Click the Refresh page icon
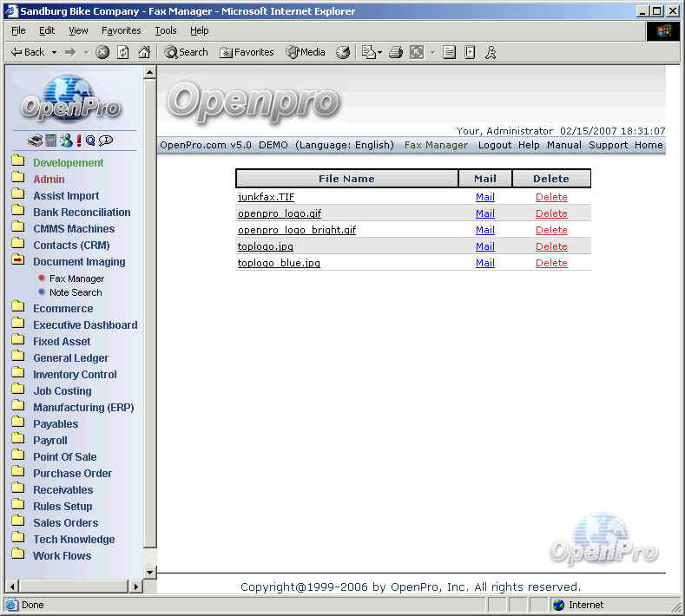Viewport: 685px width, 616px height. (x=123, y=52)
